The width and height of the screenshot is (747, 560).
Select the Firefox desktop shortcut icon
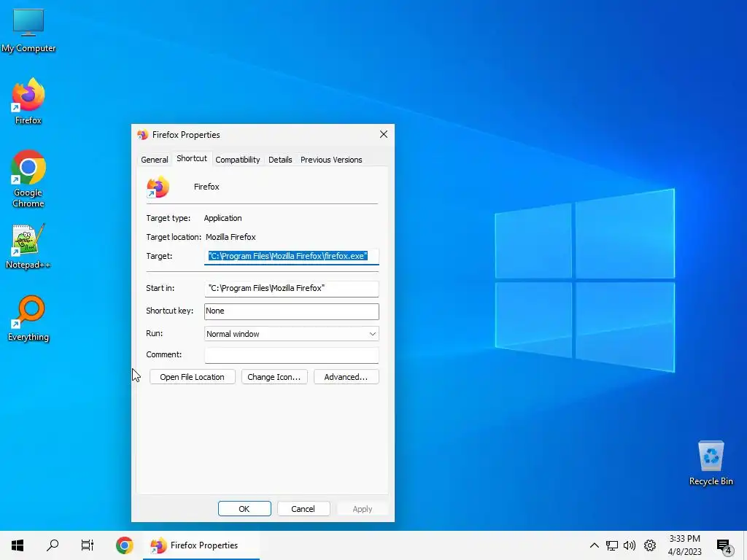click(x=28, y=101)
